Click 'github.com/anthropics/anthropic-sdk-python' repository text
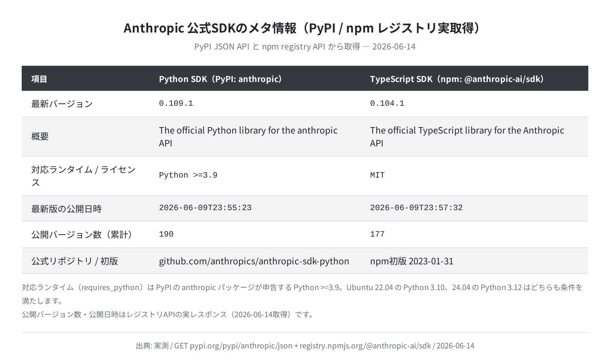This screenshot has height=364, width=610. point(254,261)
